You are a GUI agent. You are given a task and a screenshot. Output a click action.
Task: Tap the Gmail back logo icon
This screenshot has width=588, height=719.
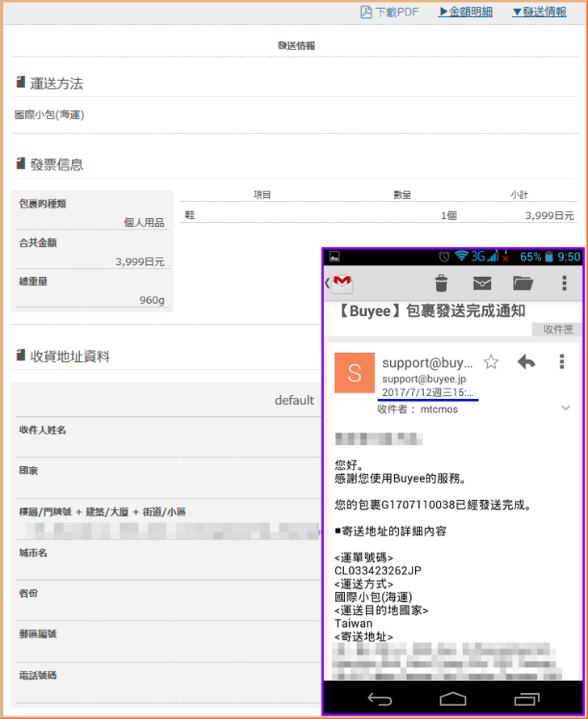pyautogui.click(x=340, y=283)
